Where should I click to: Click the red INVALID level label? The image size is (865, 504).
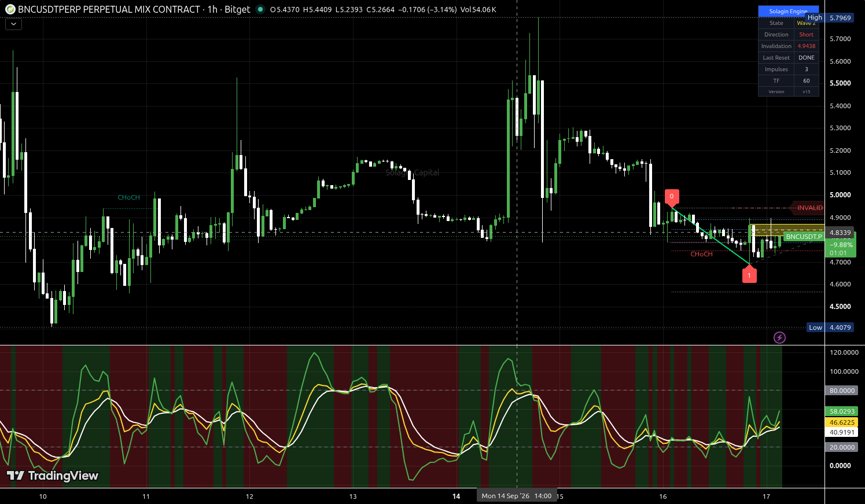click(809, 208)
